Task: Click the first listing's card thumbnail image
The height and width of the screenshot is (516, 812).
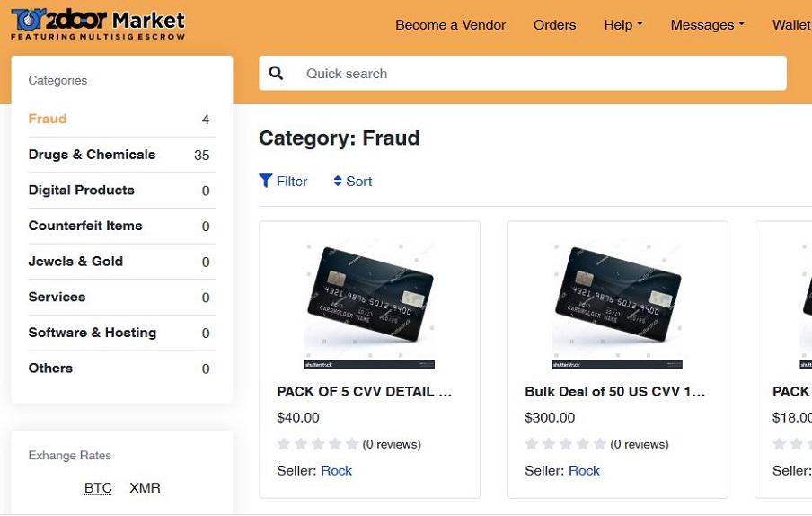Action: pyautogui.click(x=369, y=303)
